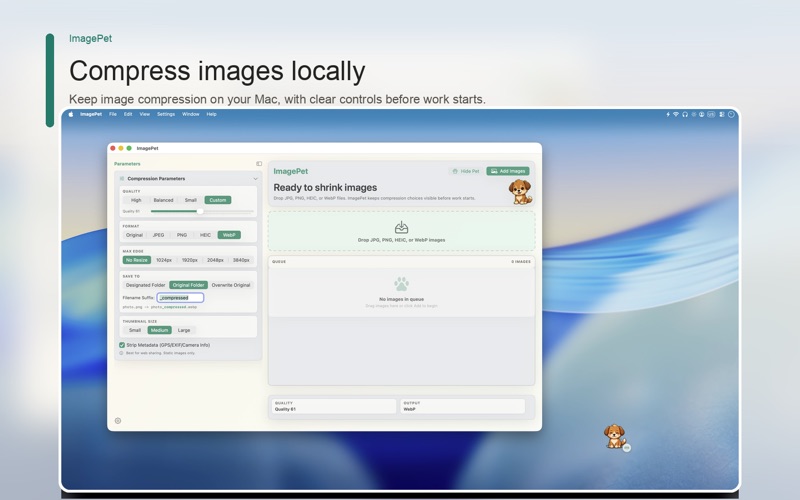Click the puppy mascot in the ImagePet header
The width and height of the screenshot is (800, 500).
tap(520, 191)
